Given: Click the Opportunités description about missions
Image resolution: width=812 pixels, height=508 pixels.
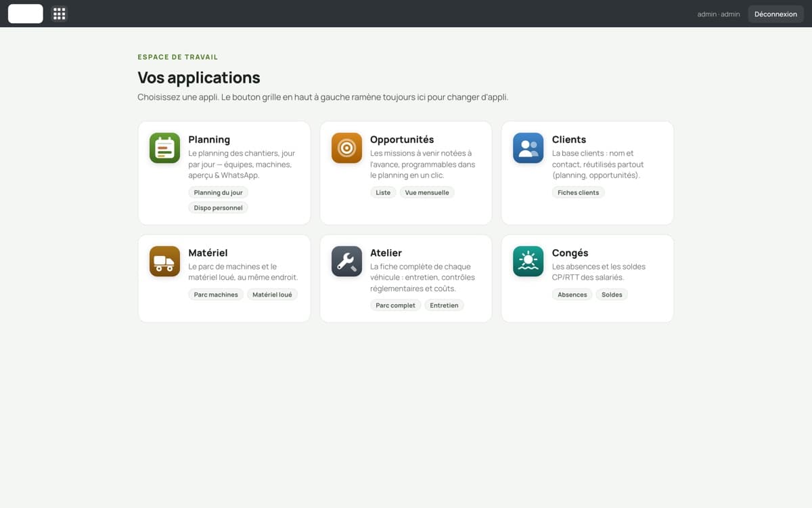Looking at the screenshot, I should (x=423, y=164).
